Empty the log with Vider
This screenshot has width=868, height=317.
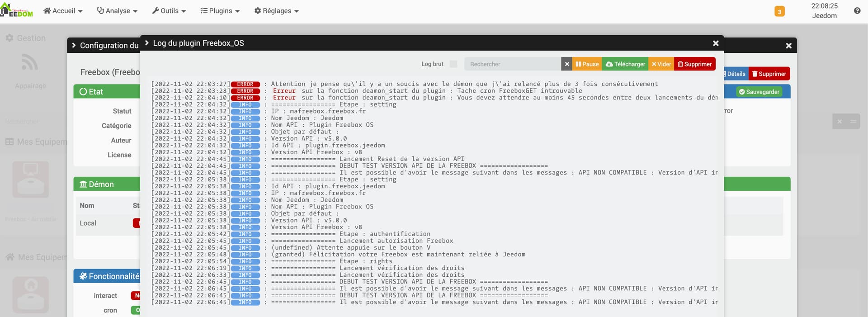(661, 64)
